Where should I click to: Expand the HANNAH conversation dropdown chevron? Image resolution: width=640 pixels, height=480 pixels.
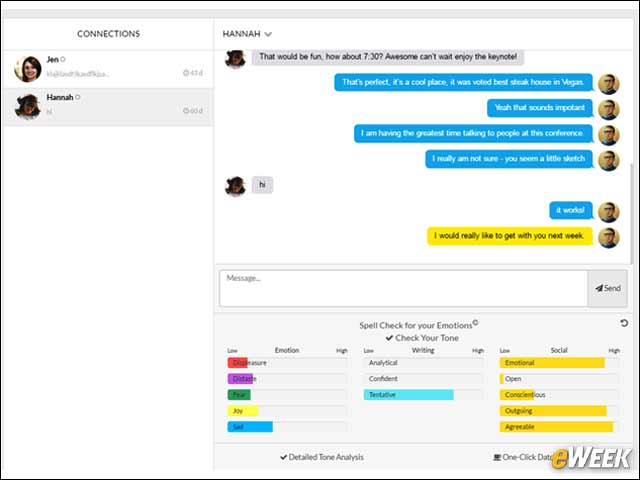point(268,34)
